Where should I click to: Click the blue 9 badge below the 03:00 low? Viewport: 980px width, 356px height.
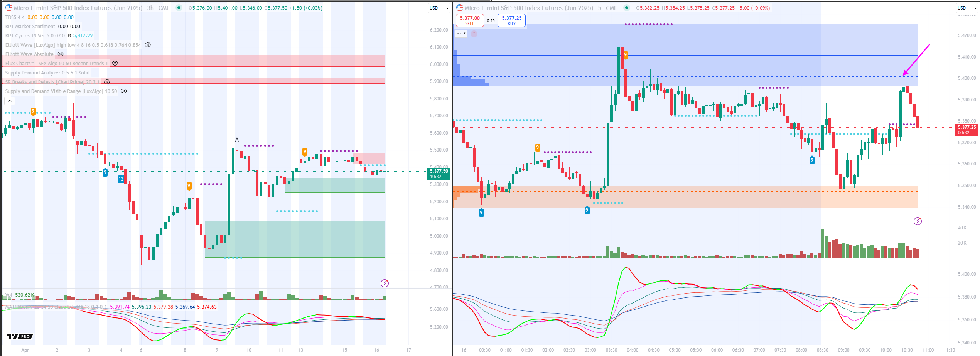tap(587, 210)
